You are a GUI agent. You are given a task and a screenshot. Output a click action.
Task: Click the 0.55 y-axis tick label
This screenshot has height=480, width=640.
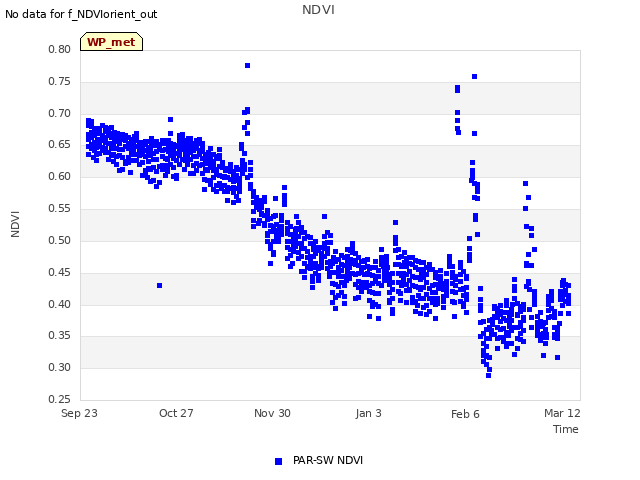click(x=60, y=208)
